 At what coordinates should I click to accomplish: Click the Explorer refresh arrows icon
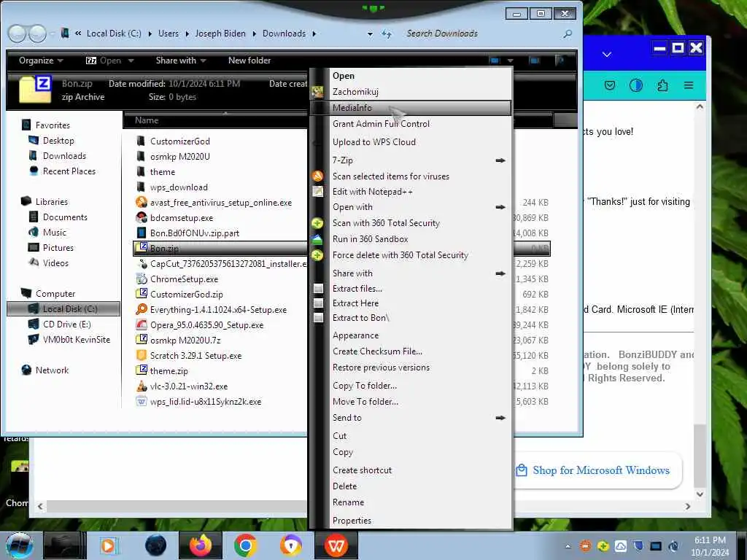[387, 34]
